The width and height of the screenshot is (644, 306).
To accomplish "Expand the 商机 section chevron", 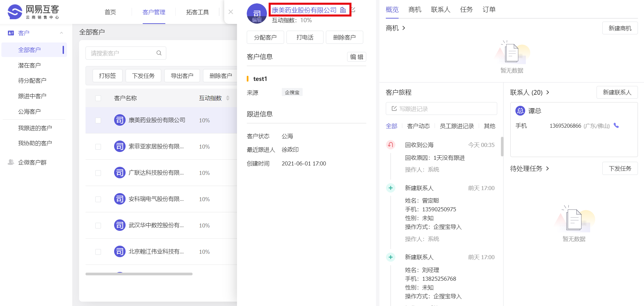I will (404, 28).
